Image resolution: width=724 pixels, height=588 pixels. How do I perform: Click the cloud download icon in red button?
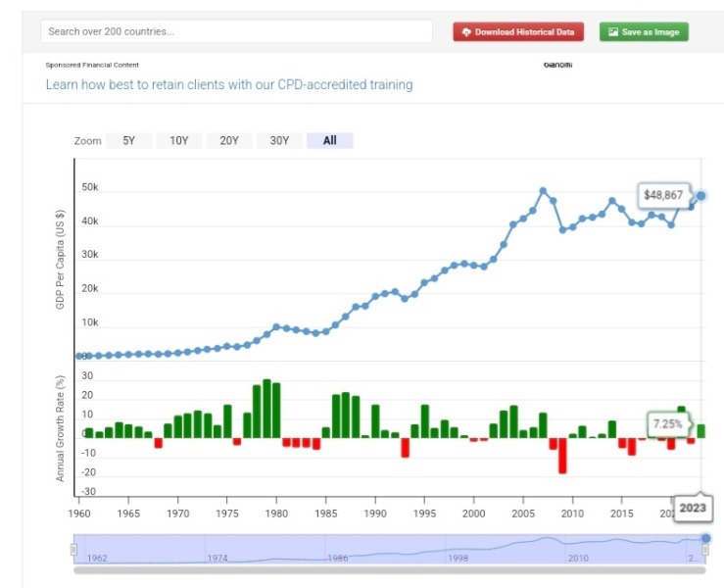[466, 32]
